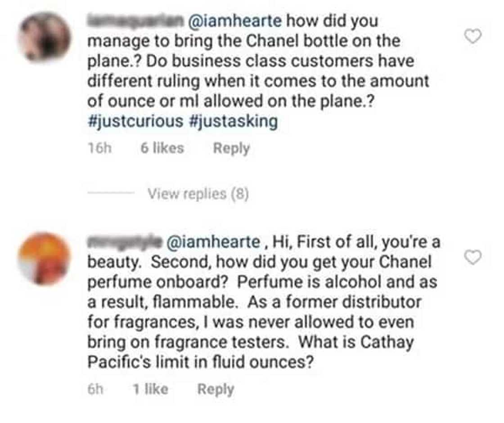
Task: Click the 16h timestamp
Action: [99, 148]
